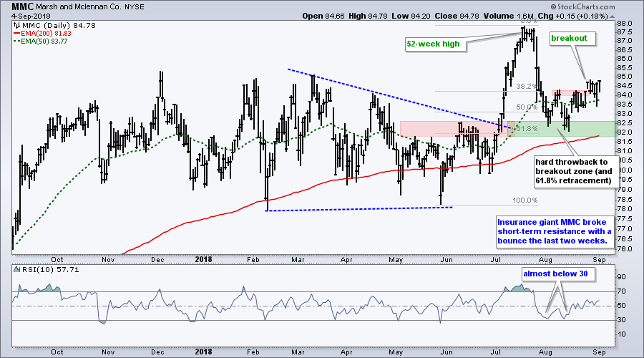Click the 'MMC (Daily) 84.78' legend entry
The height and width of the screenshot is (358, 644).
(59, 26)
